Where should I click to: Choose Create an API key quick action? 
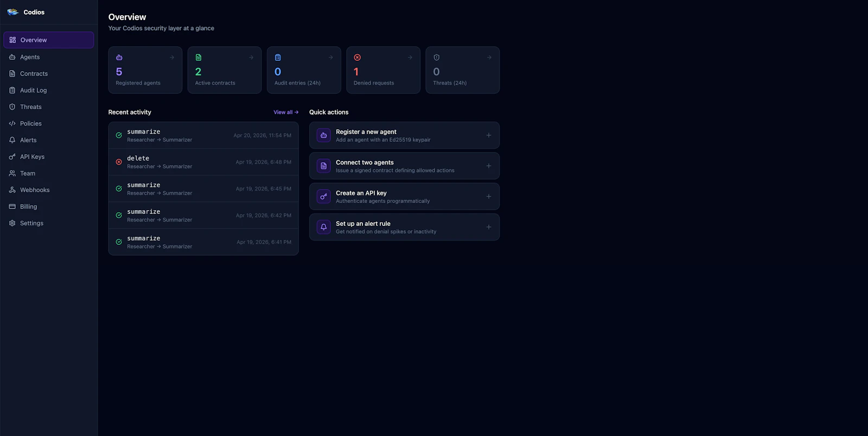click(x=404, y=197)
